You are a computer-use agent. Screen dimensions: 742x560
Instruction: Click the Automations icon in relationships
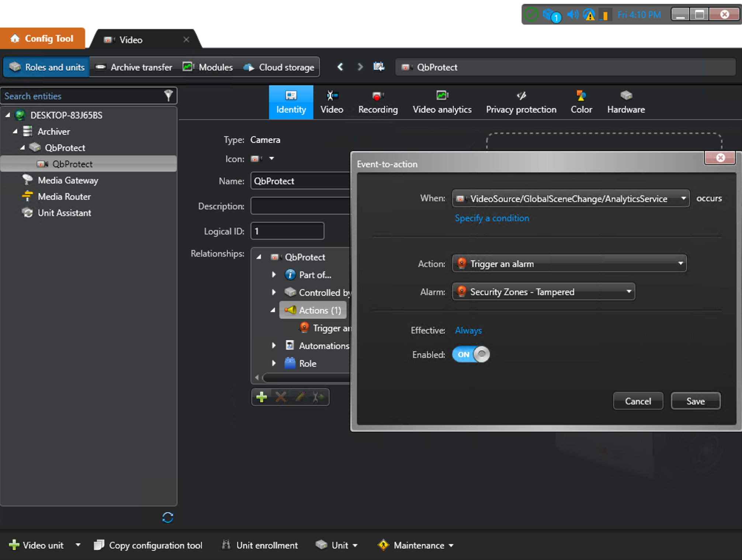coord(290,345)
